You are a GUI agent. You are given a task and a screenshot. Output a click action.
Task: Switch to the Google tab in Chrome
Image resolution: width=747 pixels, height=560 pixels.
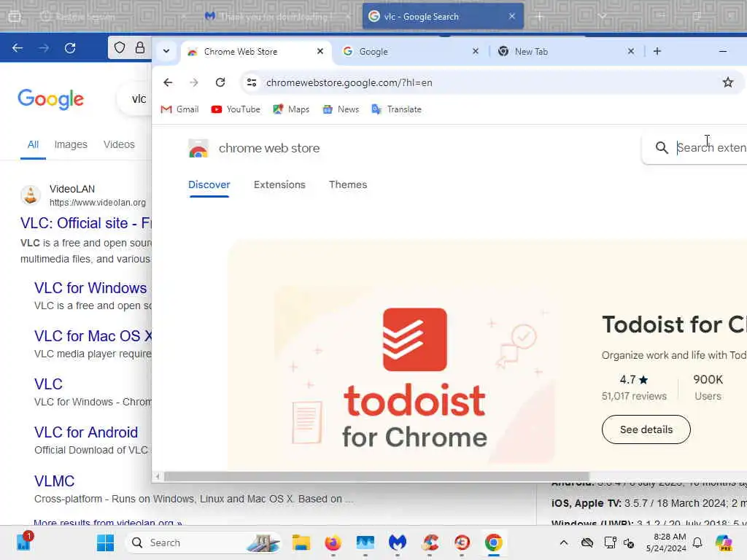(x=411, y=52)
